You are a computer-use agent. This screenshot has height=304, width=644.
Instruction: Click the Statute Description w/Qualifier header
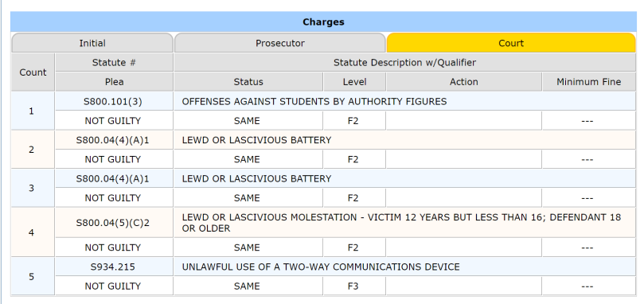[404, 62]
